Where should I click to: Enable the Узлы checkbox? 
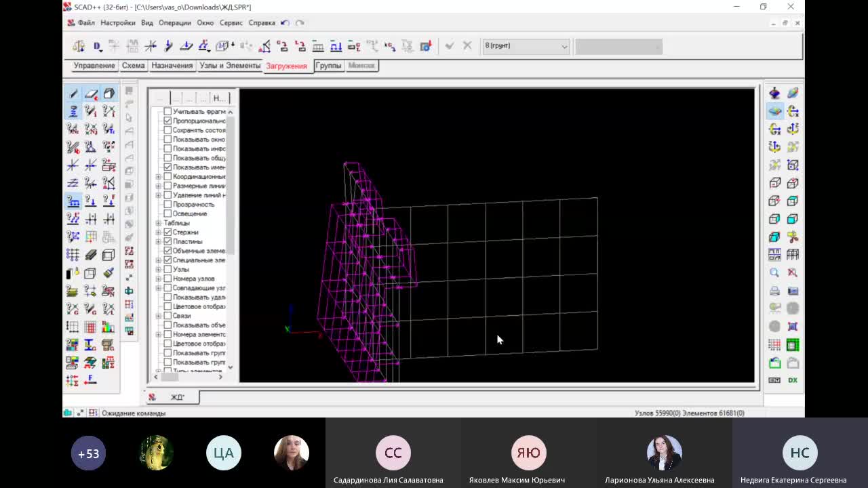click(167, 269)
